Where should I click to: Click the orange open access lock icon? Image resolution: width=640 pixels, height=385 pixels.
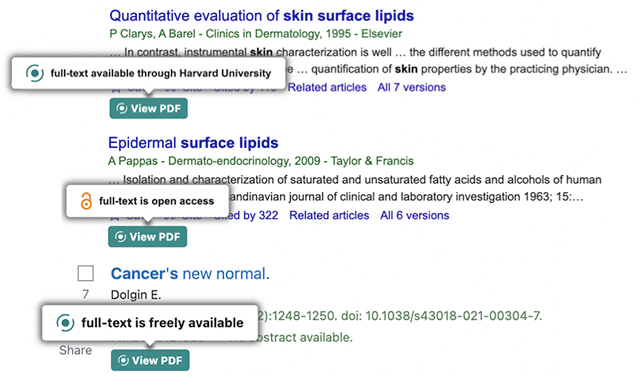86,201
